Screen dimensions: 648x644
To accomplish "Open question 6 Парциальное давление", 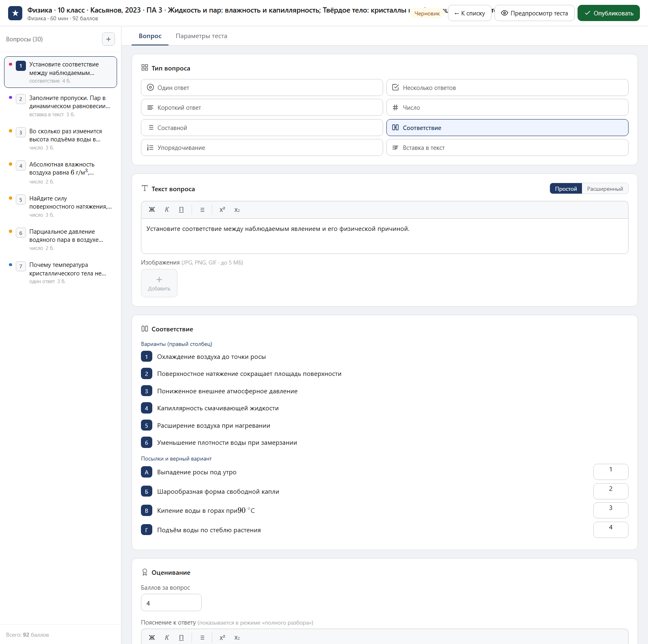I will 60,239.
